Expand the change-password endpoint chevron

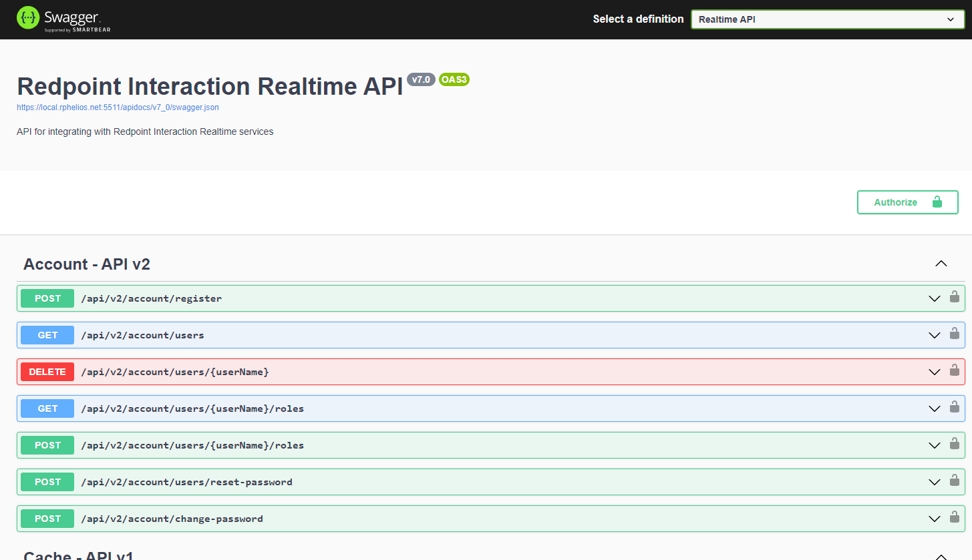935,519
